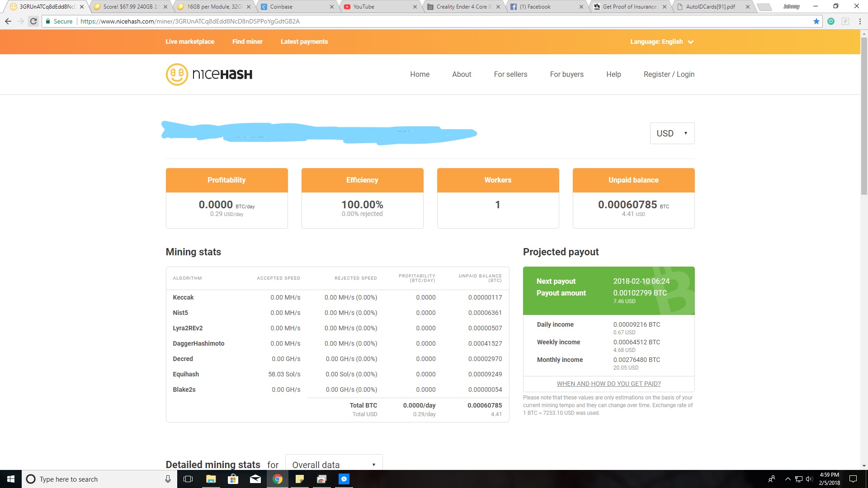Screen dimensions: 868x488
Task: Open the Microsoft Store from the taskbar
Action: point(232,479)
